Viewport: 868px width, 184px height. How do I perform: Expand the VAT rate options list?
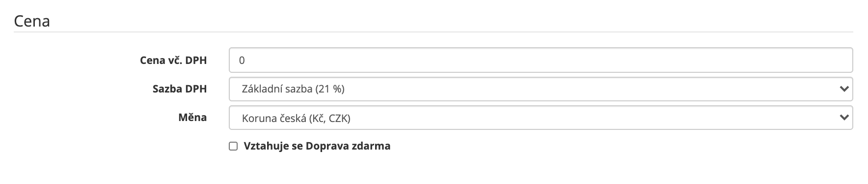point(541,89)
